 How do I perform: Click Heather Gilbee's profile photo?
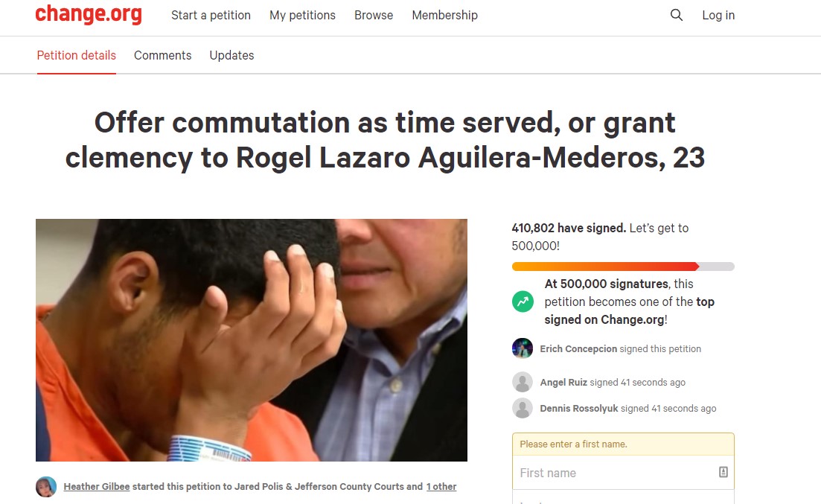point(46,487)
